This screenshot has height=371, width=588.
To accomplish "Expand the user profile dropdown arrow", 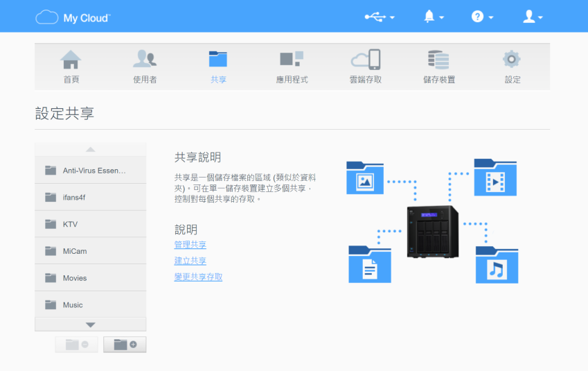I will coord(540,17).
